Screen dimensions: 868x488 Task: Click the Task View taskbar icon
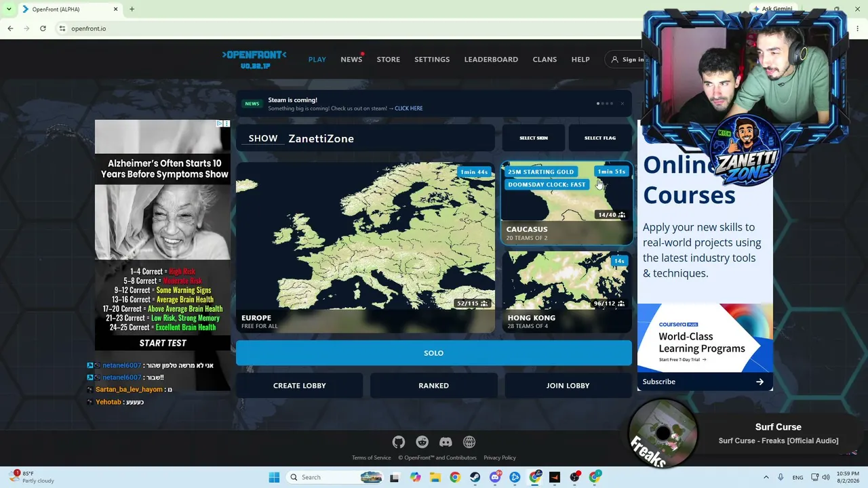click(394, 477)
